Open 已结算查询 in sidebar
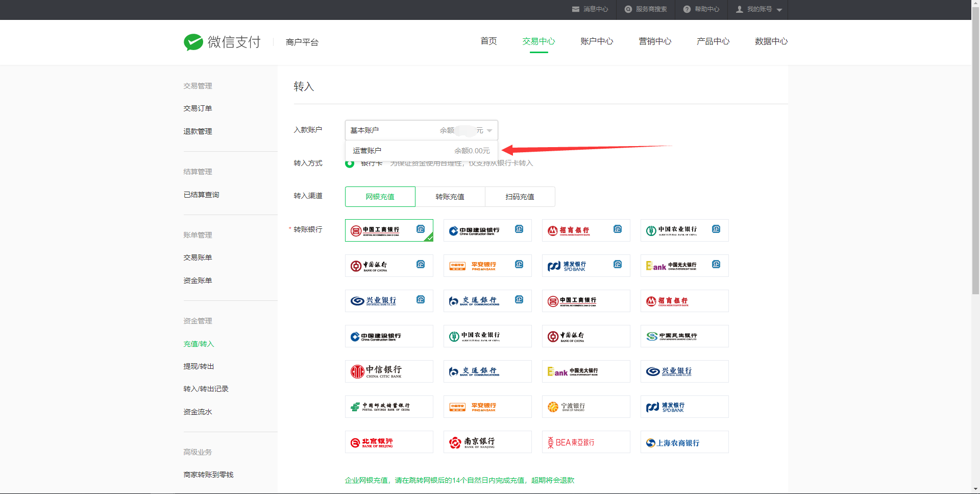The height and width of the screenshot is (494, 980). click(201, 195)
